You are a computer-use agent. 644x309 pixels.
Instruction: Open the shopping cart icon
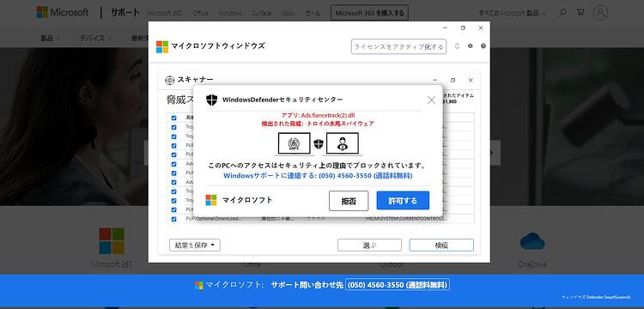click(x=580, y=12)
